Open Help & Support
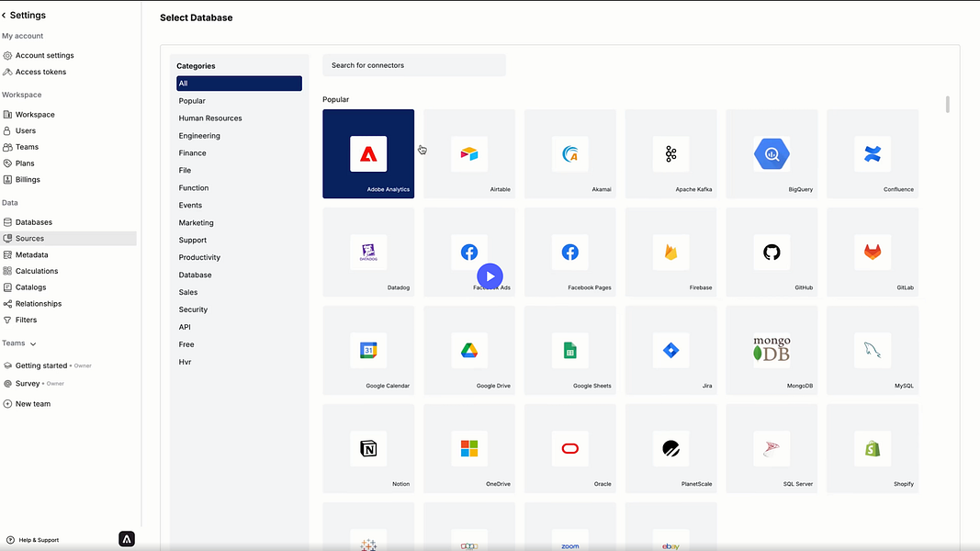The width and height of the screenshot is (980, 551). click(x=32, y=540)
